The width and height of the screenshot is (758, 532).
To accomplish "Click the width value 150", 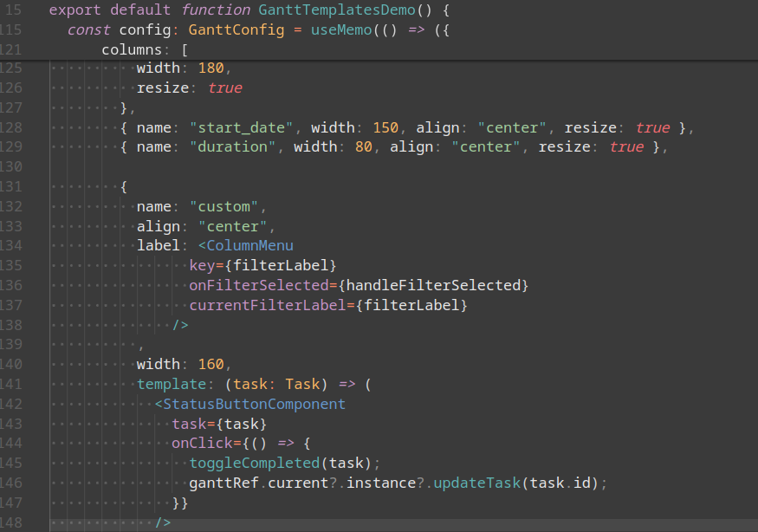I will [385, 127].
